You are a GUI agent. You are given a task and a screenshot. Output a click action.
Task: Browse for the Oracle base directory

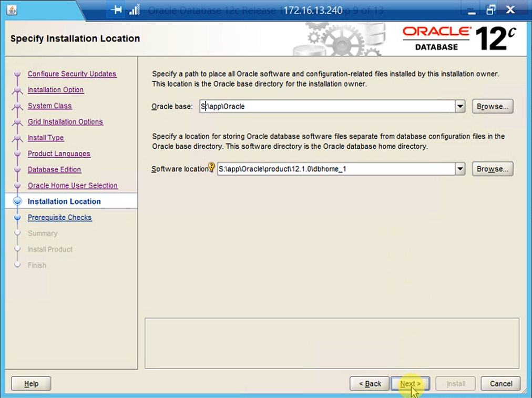pos(492,106)
